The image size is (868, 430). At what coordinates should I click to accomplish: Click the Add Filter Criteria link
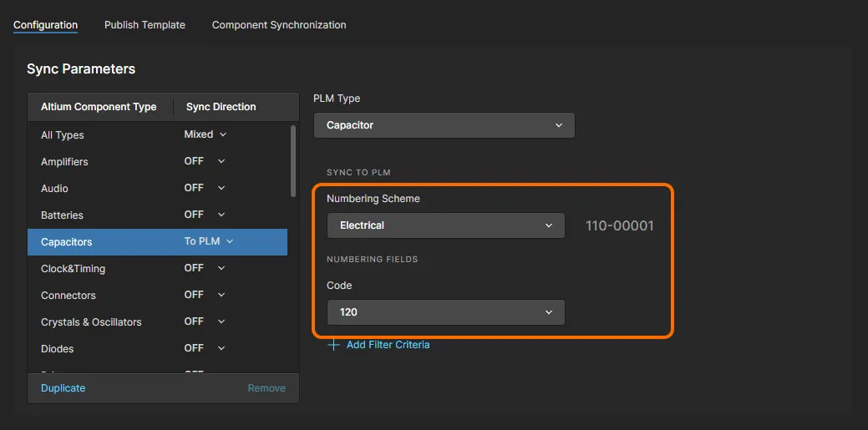(x=388, y=345)
